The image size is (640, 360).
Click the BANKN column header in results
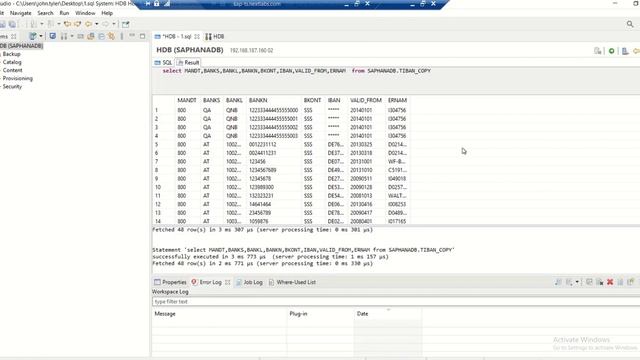258,100
